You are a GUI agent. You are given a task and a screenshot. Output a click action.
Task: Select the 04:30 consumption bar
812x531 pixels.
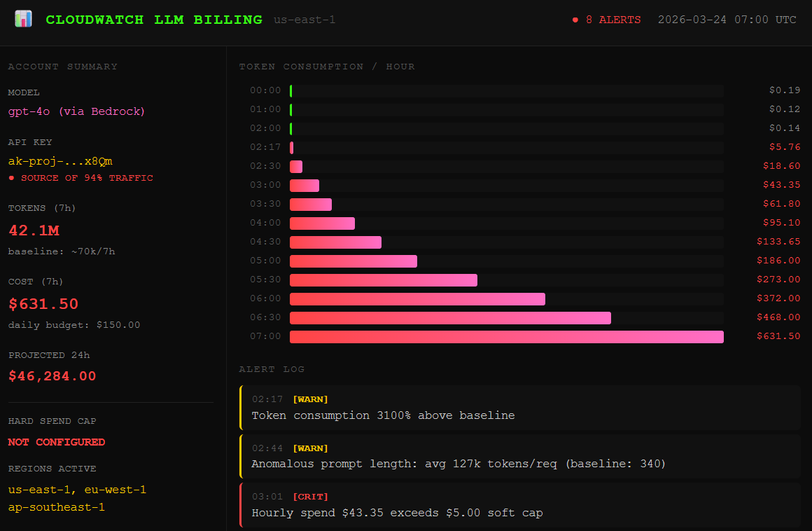tap(335, 242)
